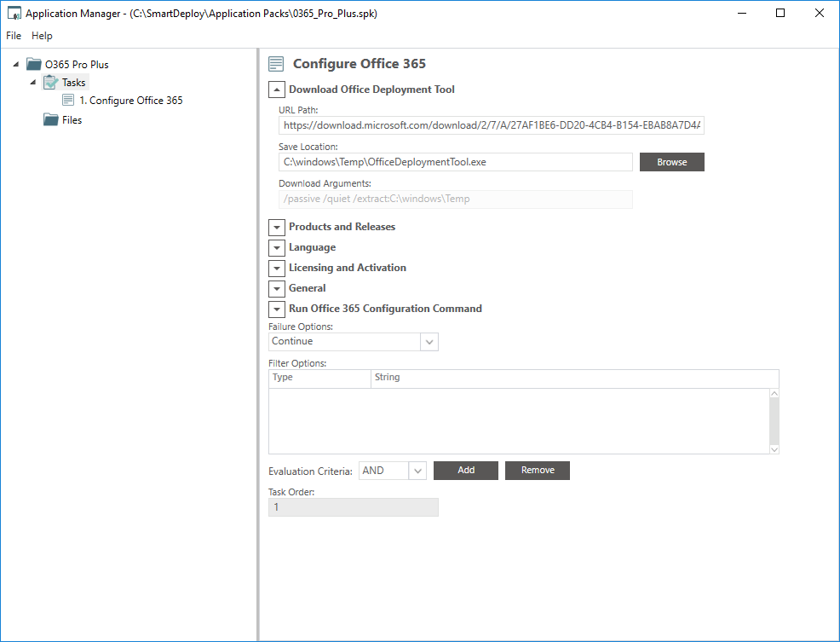Viewport: 840px width, 642px height.
Task: Click the Products and Releases heading text
Action: pos(342,227)
